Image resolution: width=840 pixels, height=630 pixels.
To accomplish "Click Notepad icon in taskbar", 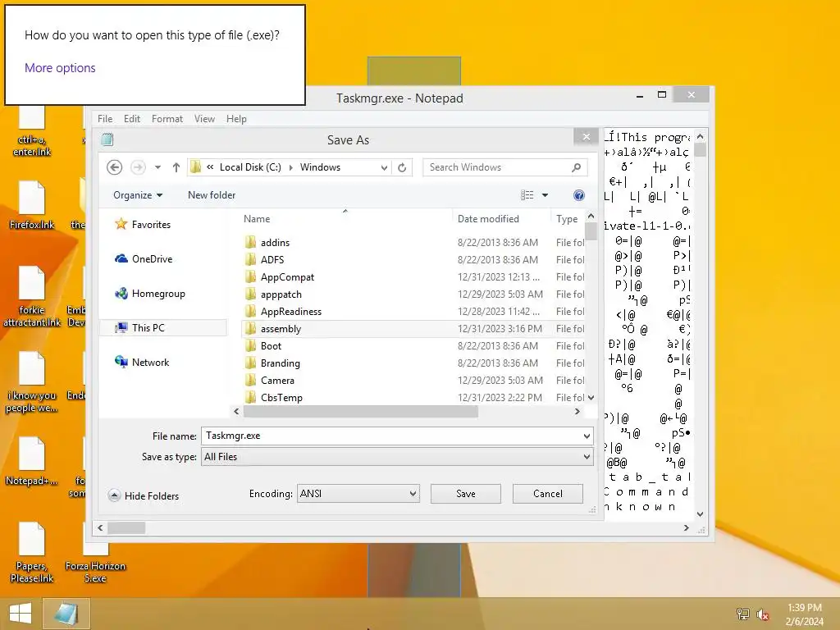I will (x=66, y=614).
